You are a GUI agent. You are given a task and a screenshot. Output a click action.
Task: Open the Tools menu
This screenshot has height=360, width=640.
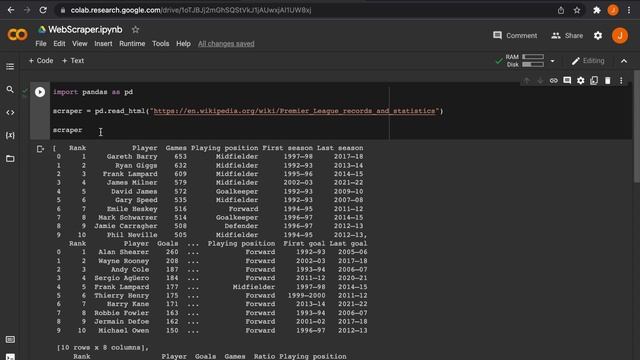160,44
